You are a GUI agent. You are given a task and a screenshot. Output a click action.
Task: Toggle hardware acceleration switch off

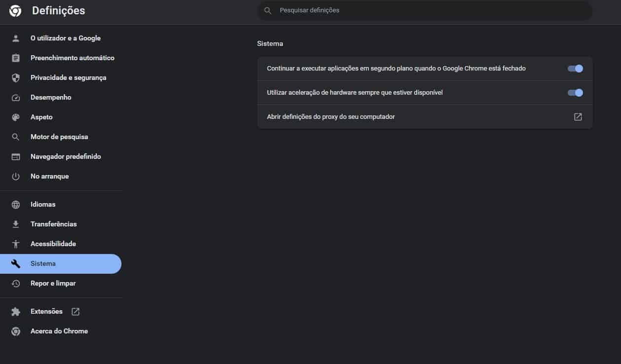point(575,93)
